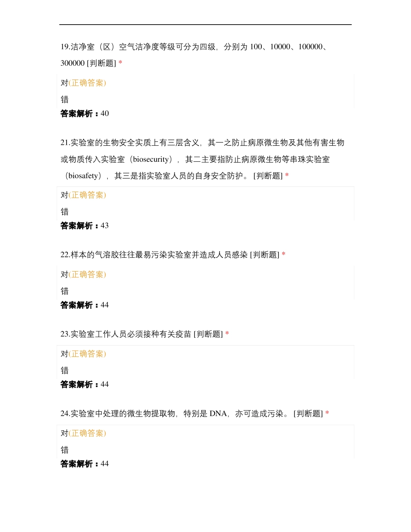Choose 对 for question 21 on biosafety

click(64, 195)
